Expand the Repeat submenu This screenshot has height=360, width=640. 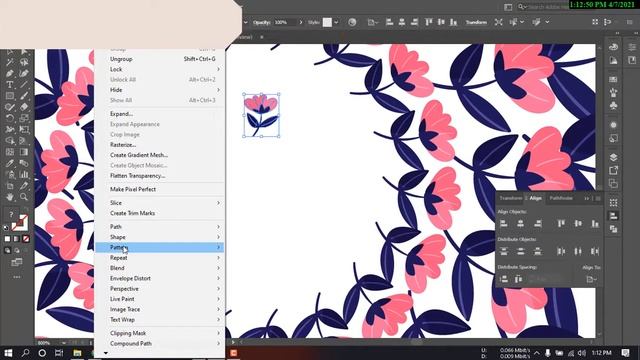click(160, 258)
